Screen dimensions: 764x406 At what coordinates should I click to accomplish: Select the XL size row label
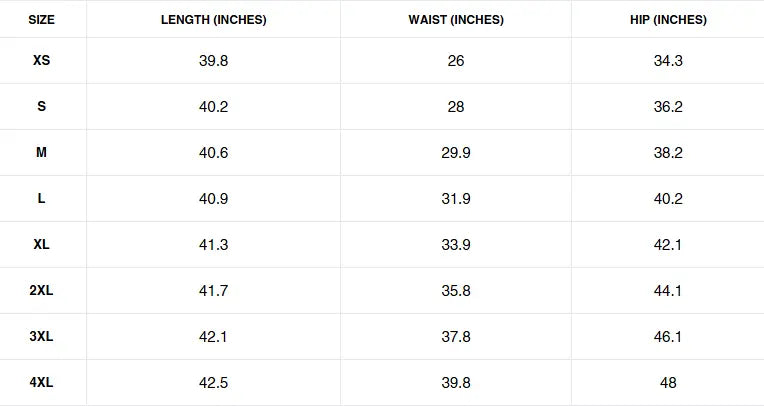41,245
